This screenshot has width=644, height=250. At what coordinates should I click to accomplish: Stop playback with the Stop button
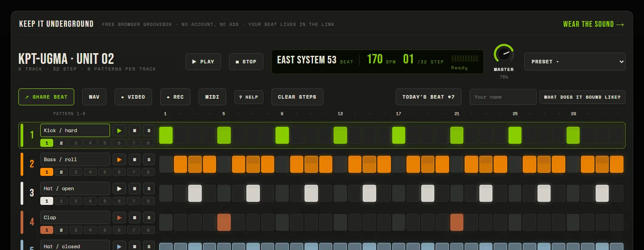(x=246, y=62)
